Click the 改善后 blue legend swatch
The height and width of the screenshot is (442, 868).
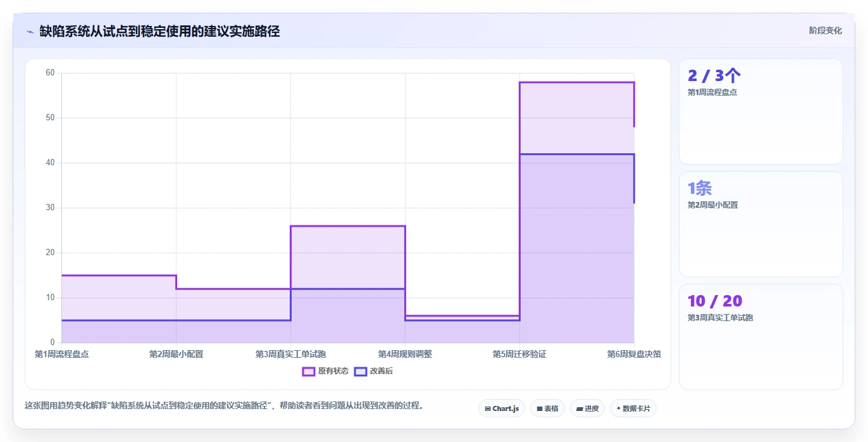[x=361, y=371]
